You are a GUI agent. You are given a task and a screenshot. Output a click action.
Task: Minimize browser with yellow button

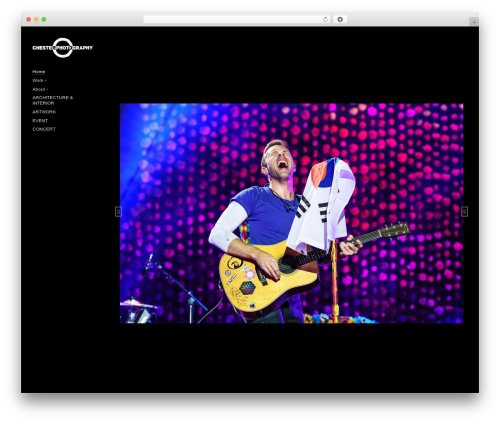coord(36,19)
